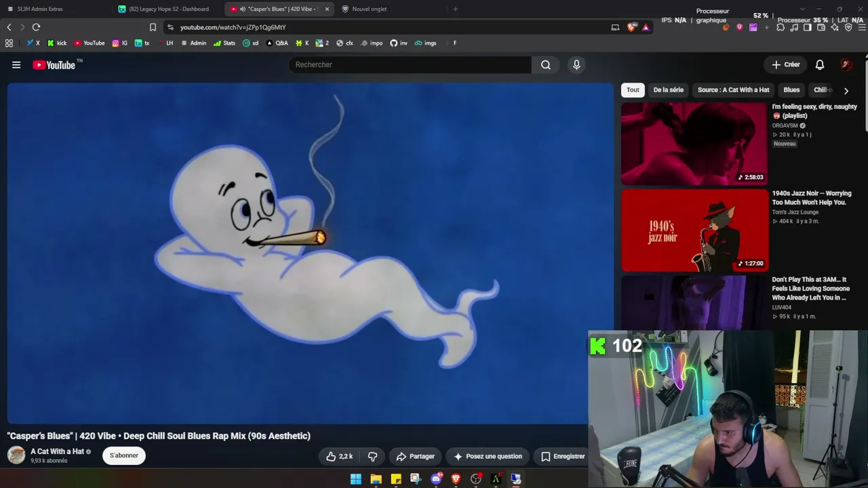Select the Blues filter chip
Viewport: 868px width, 488px height.
[791, 89]
